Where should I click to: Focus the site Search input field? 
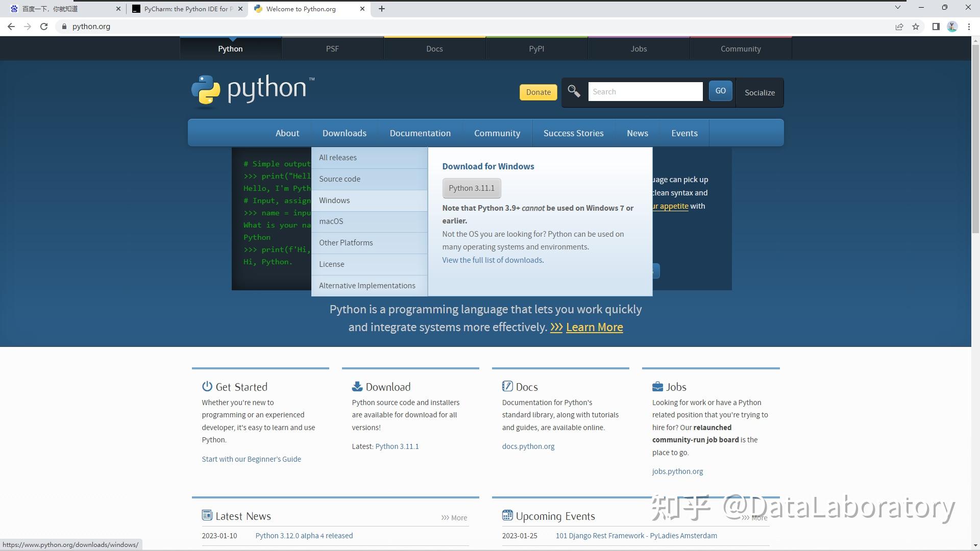point(645,92)
